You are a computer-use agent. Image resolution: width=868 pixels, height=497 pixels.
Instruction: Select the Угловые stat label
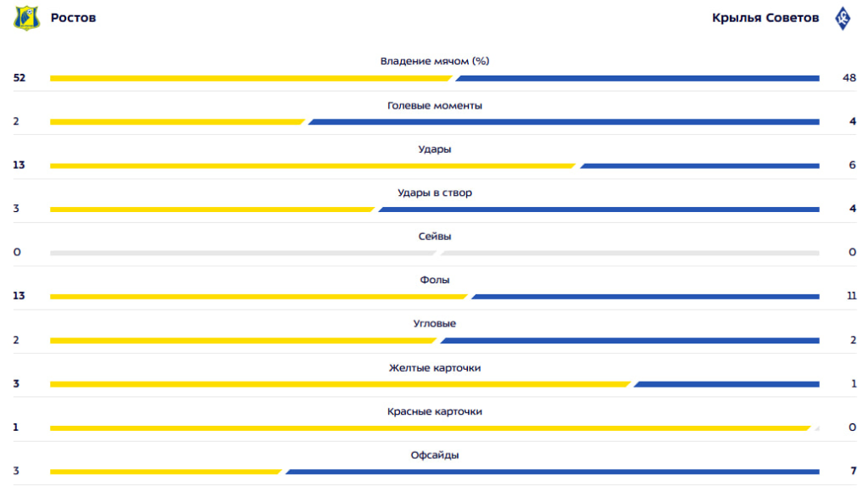tap(435, 324)
